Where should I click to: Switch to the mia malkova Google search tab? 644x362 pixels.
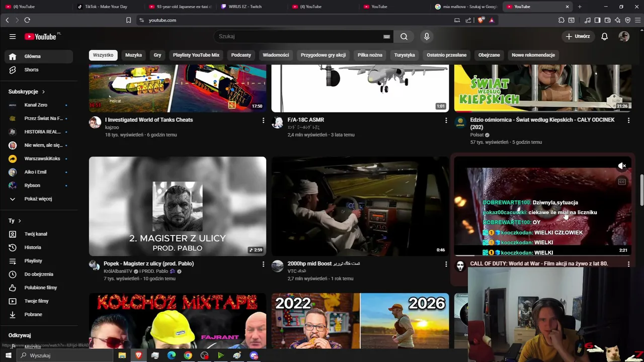coord(465,7)
